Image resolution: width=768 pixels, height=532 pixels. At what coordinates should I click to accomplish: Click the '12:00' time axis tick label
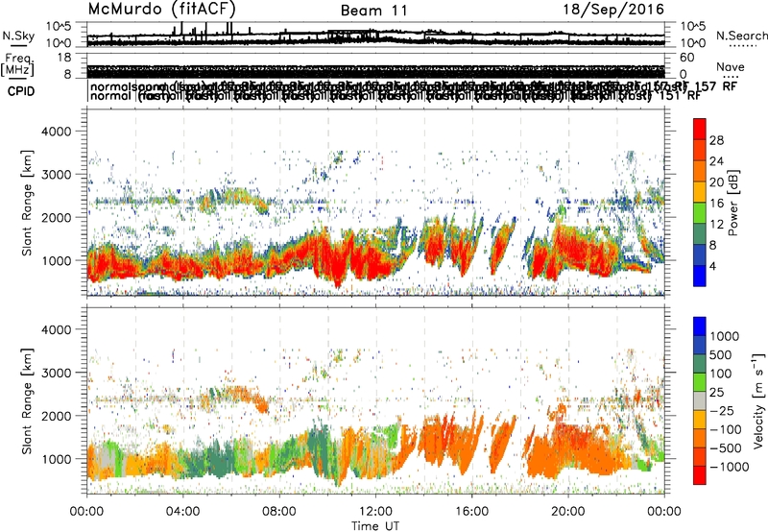pos(375,511)
